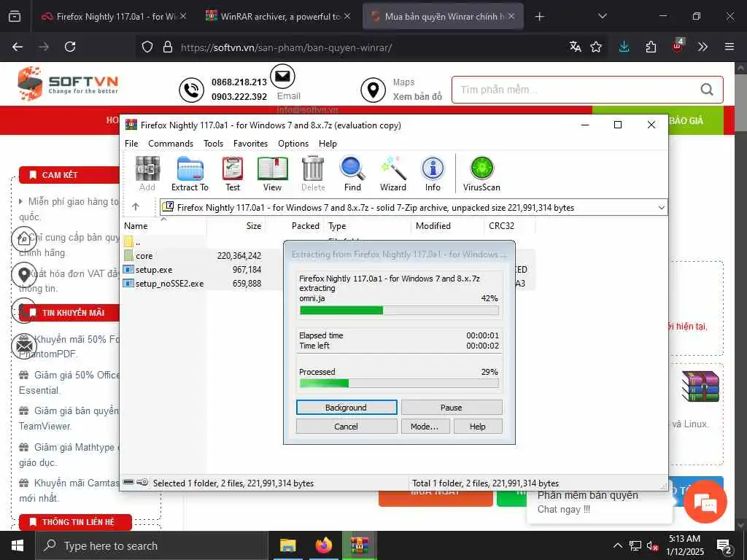The image size is (747, 560).
Task: Open the notification center icon
Action: 724,545
